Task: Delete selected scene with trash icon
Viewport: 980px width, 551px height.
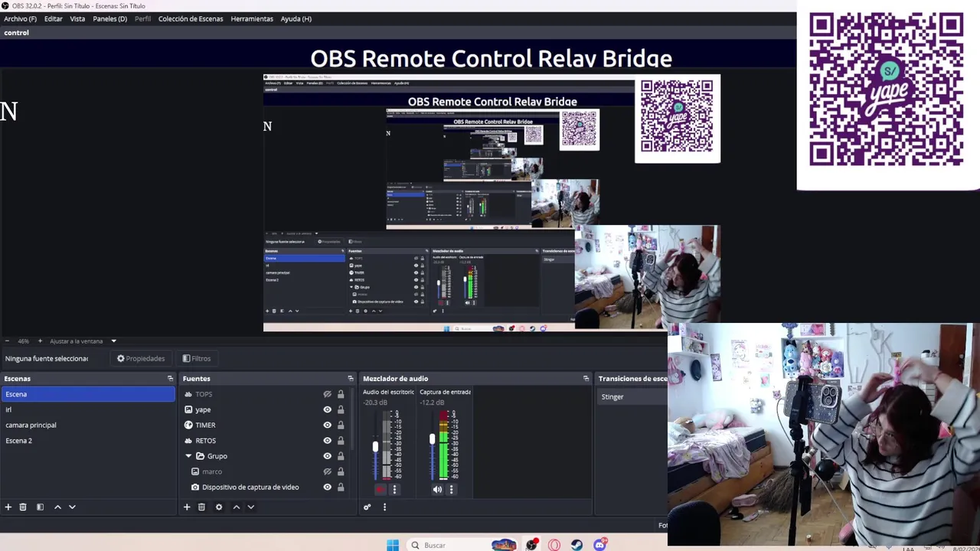Action: coord(23,507)
